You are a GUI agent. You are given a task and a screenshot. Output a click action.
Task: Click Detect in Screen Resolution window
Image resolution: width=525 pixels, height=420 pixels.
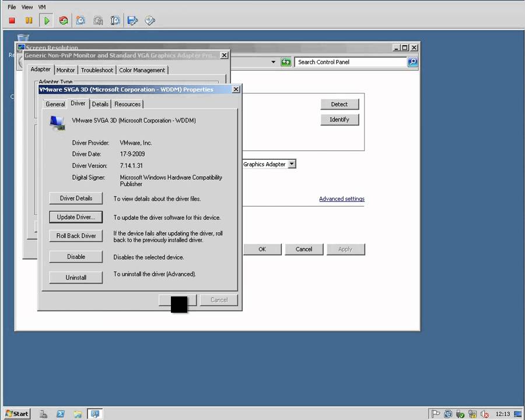[339, 104]
